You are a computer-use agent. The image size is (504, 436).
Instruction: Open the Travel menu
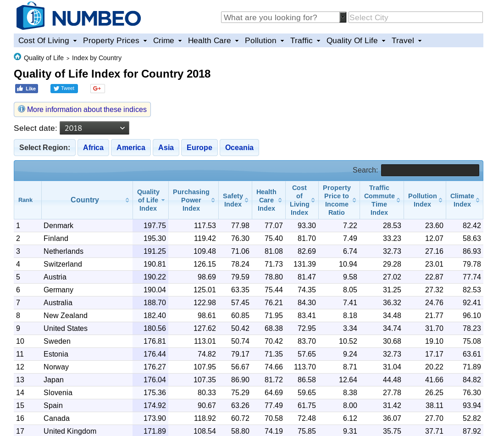click(x=406, y=40)
